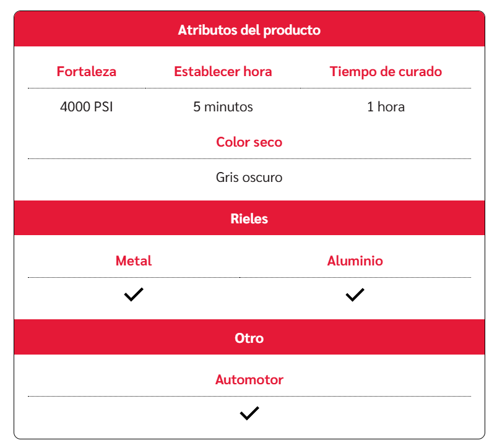The image size is (497, 448).
Task: Click the 1 hora value
Action: [386, 106]
